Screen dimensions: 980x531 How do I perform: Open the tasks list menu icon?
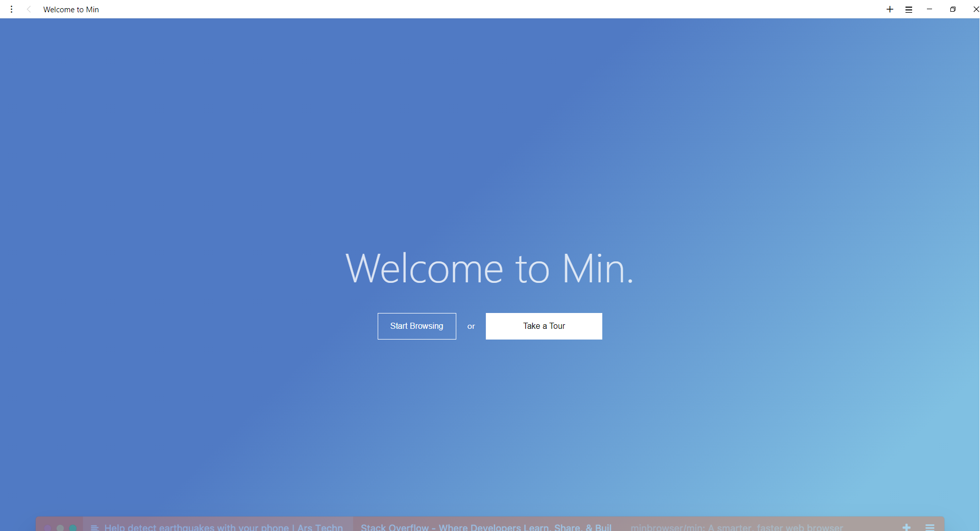pos(909,9)
